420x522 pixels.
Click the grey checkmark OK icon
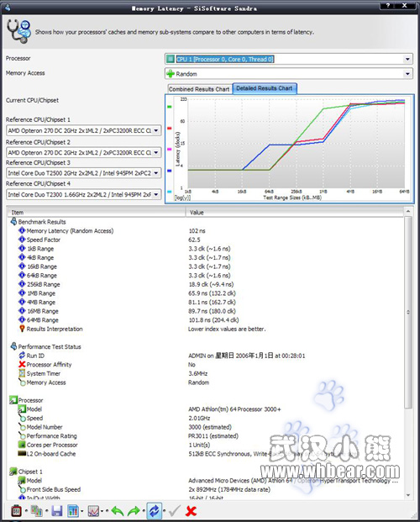(x=175, y=511)
